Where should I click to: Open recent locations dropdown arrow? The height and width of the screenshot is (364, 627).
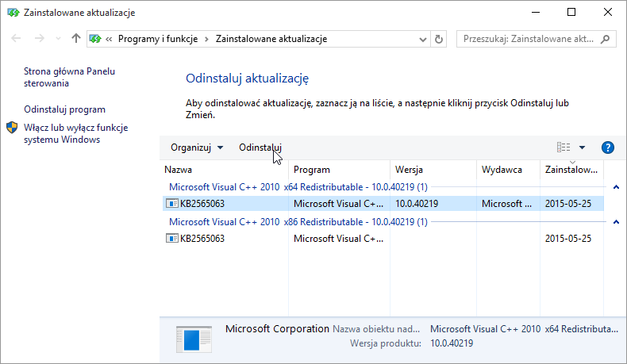coord(59,39)
